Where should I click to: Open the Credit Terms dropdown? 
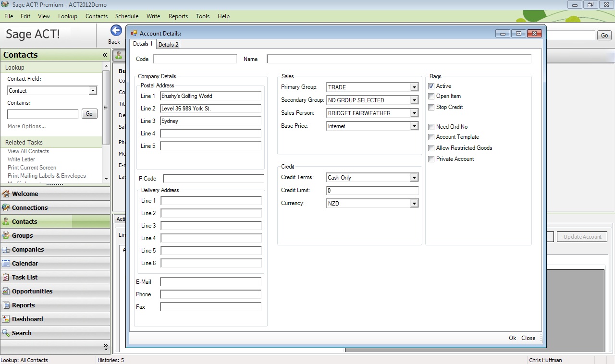pyautogui.click(x=414, y=178)
